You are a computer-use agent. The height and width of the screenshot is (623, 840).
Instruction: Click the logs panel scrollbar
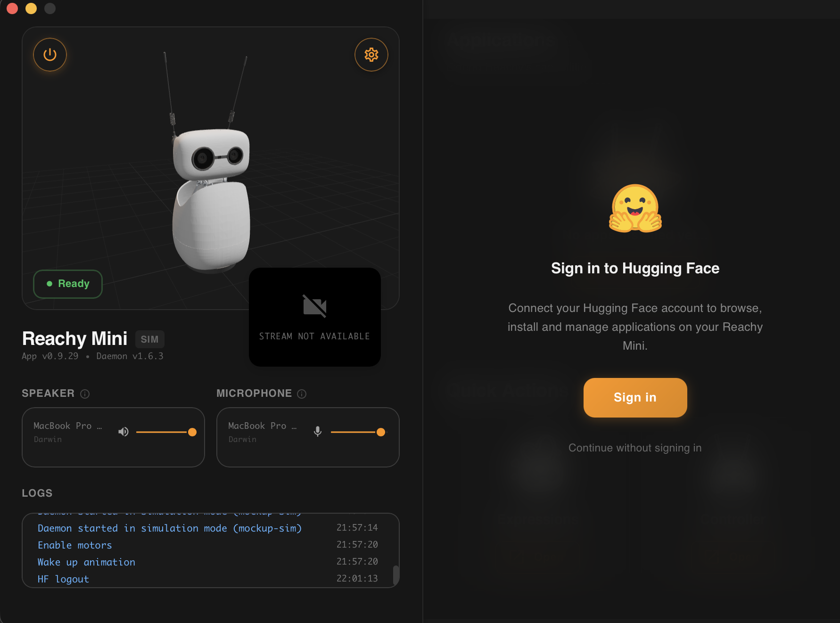click(x=396, y=575)
